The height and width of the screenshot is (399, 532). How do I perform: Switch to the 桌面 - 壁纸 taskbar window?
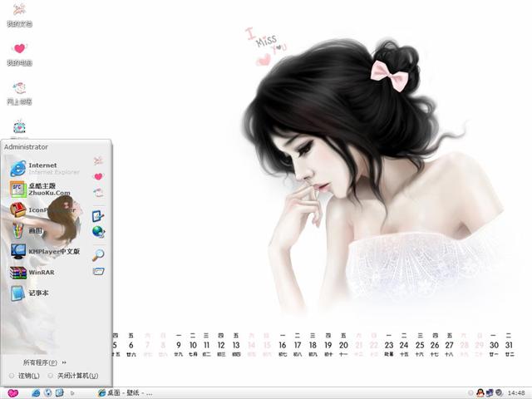tap(125, 393)
